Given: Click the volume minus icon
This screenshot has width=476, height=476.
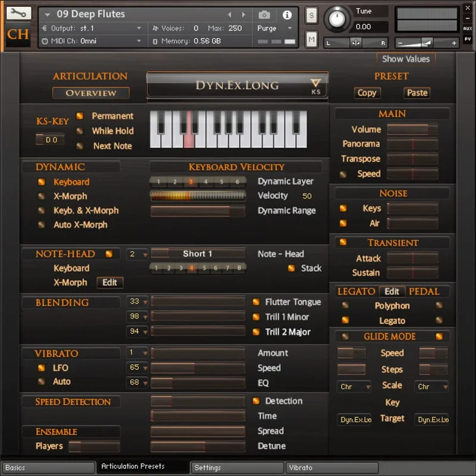Looking at the screenshot, I should [400, 43].
